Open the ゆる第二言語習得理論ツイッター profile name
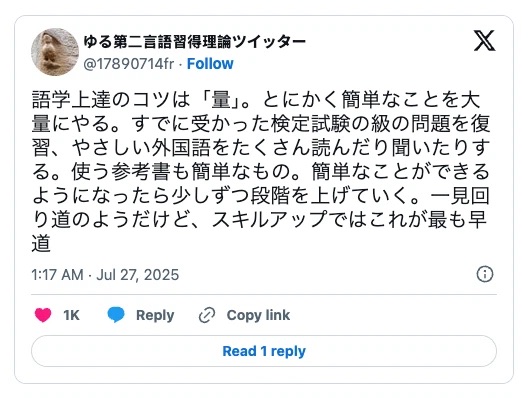Viewport: 530px width, 398px height. 194,42
